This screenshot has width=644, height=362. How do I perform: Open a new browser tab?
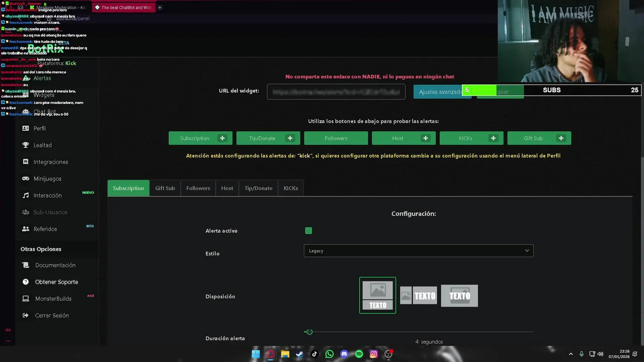click(x=160, y=8)
